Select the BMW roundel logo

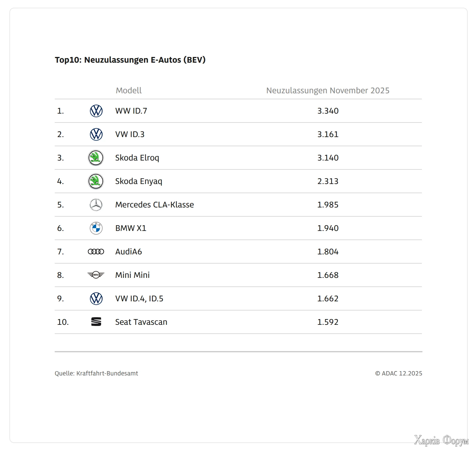click(96, 228)
